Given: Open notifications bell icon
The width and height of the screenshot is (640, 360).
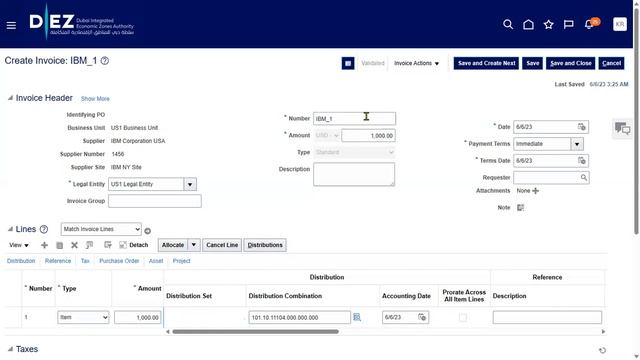Looking at the screenshot, I should click(x=589, y=24).
